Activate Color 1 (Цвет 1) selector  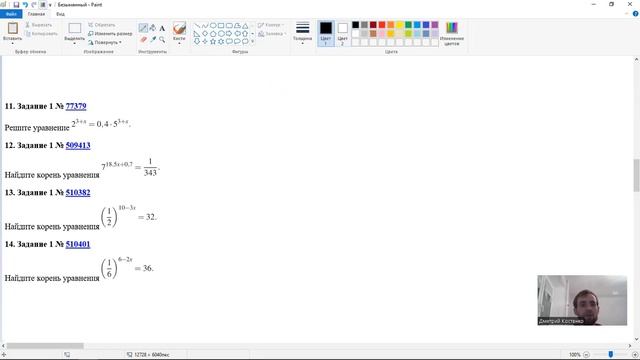[x=326, y=33]
